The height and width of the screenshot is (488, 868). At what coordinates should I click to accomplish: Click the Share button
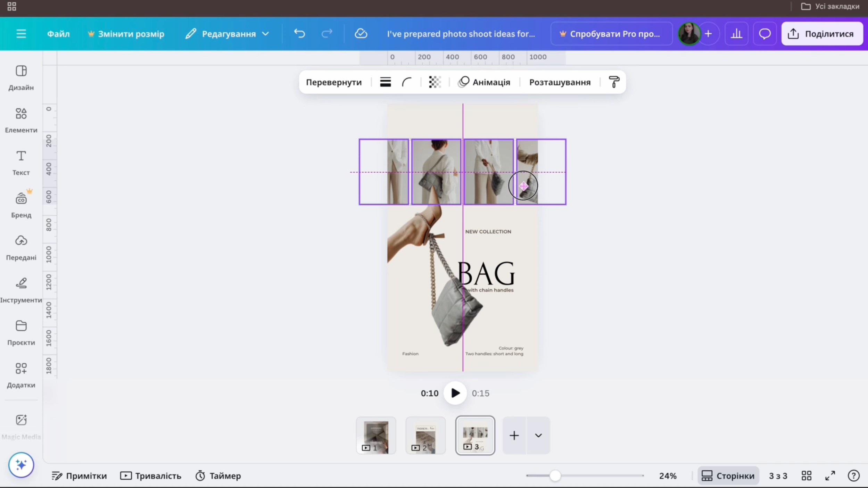(822, 34)
